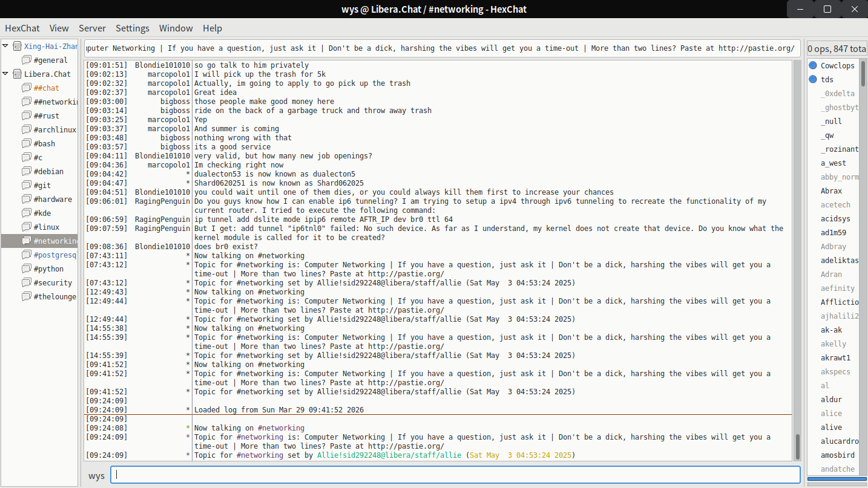Select user amosbird in the user list
Screen dimensions: 868x488
(x=838, y=455)
